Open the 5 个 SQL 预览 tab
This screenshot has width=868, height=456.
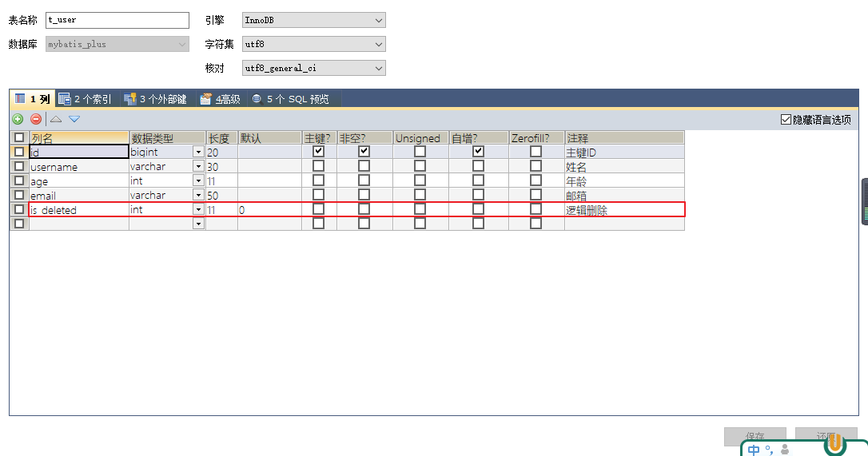point(291,99)
